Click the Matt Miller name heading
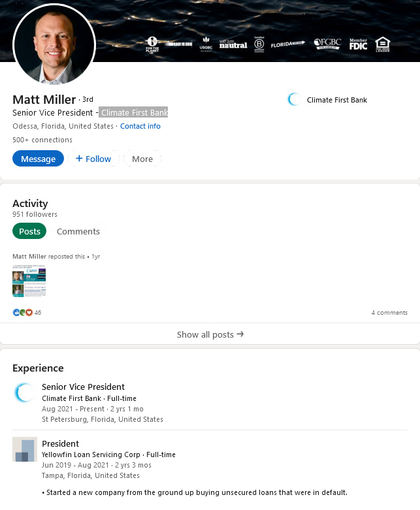The width and height of the screenshot is (420, 510). pos(44,99)
